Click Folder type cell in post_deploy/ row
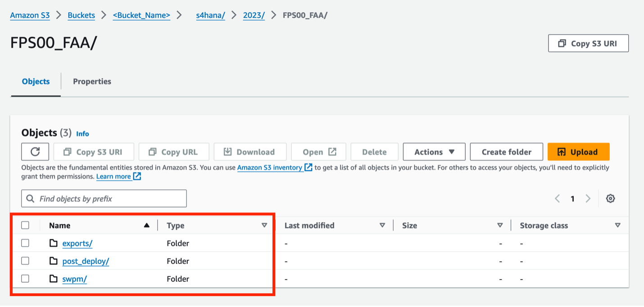The width and height of the screenshot is (644, 307). 178,261
